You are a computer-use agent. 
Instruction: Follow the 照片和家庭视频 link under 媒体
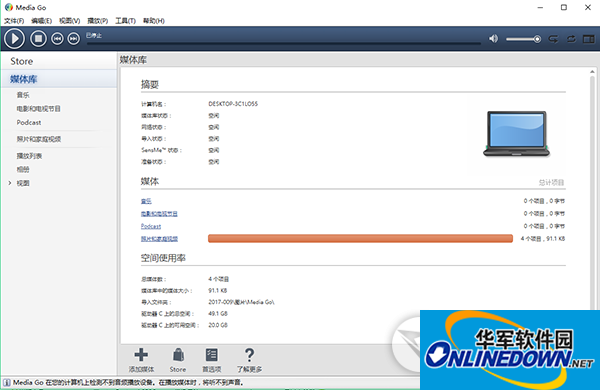click(x=159, y=239)
